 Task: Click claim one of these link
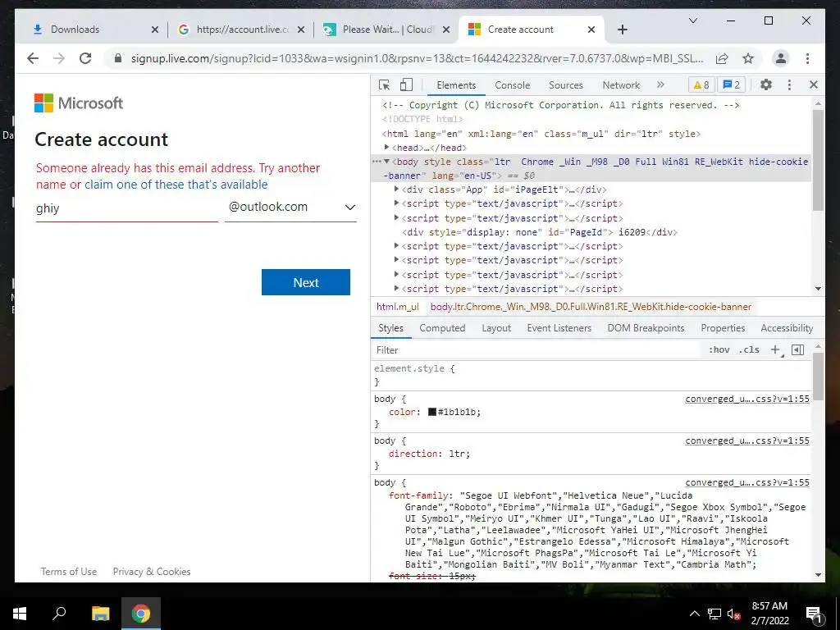coord(176,185)
